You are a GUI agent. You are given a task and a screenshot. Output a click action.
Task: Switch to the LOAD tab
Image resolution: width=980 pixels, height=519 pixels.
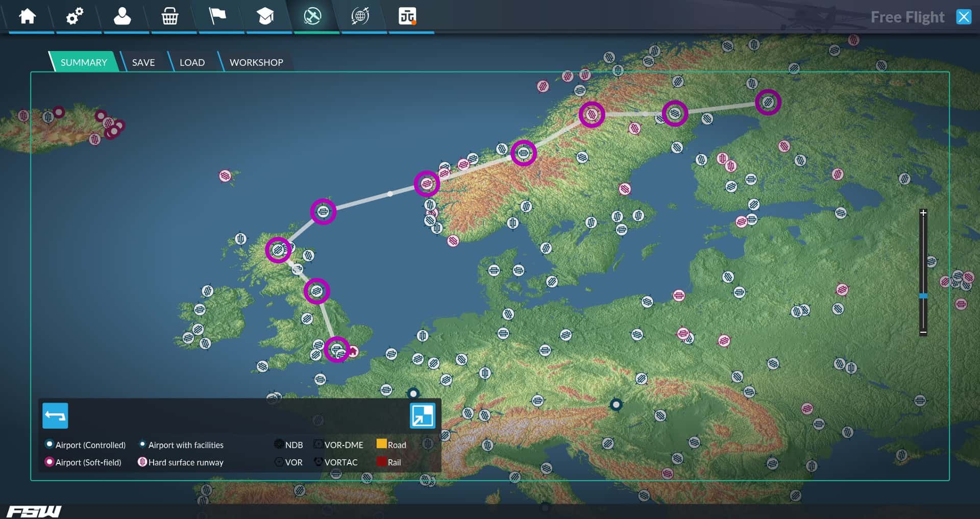(x=192, y=62)
